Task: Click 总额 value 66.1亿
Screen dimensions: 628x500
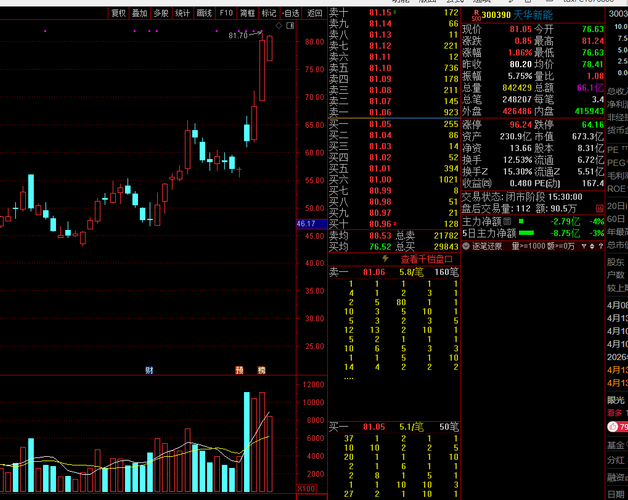Action: [x=590, y=88]
